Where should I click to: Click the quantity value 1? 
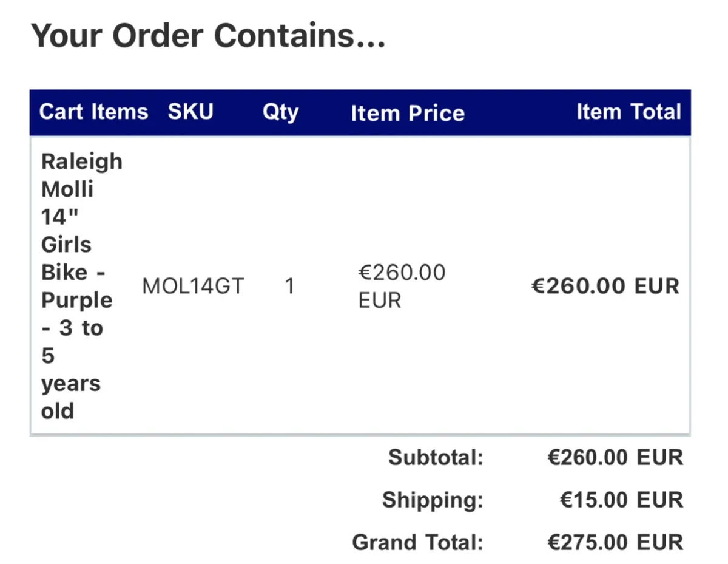coord(289,286)
